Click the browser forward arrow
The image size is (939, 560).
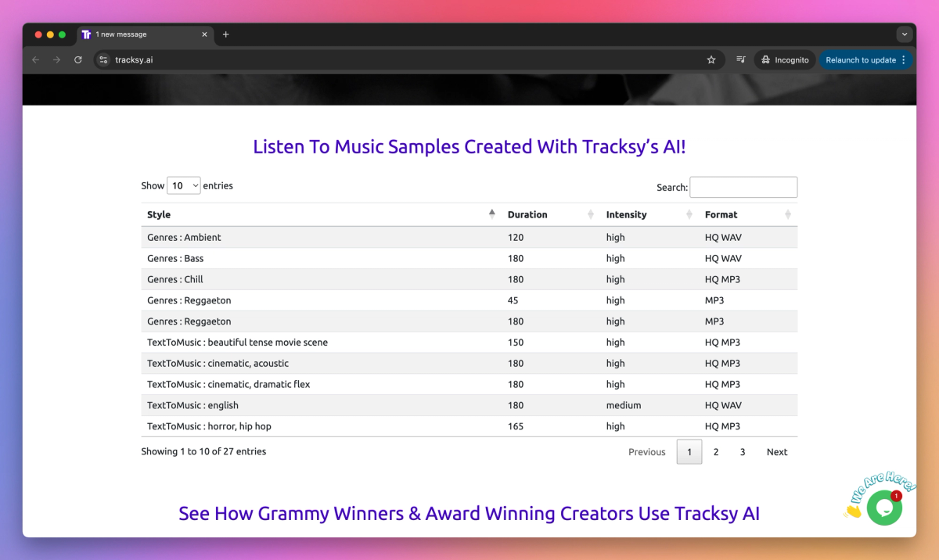tap(56, 59)
